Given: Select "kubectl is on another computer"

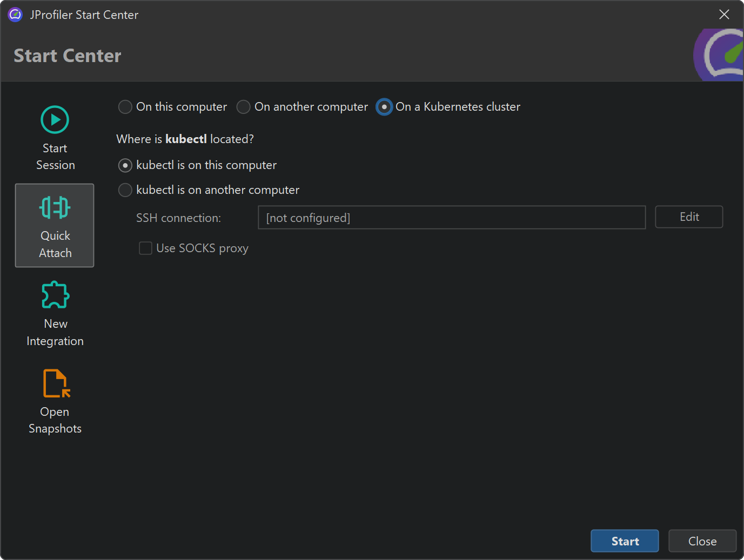Looking at the screenshot, I should tap(125, 190).
